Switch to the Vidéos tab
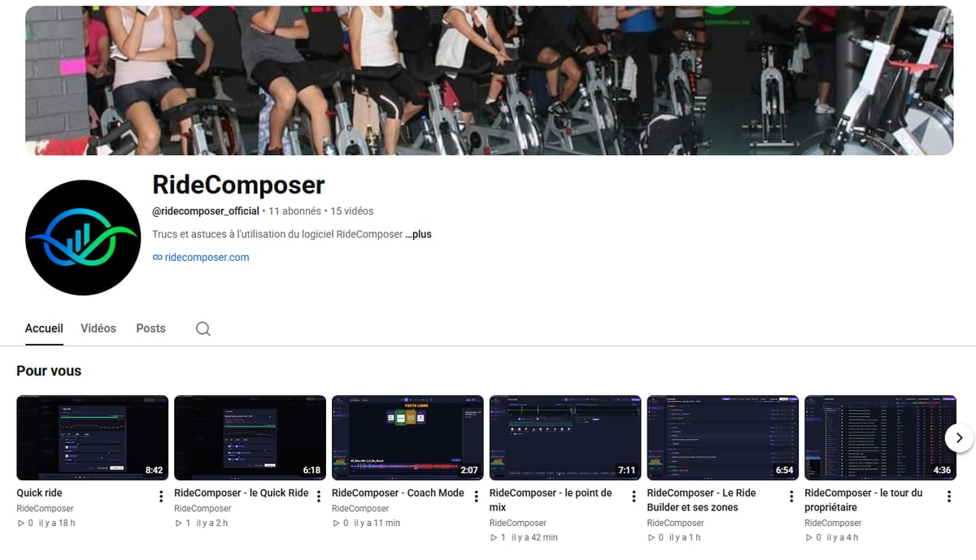Image resolution: width=976 pixels, height=560 pixels. click(98, 328)
